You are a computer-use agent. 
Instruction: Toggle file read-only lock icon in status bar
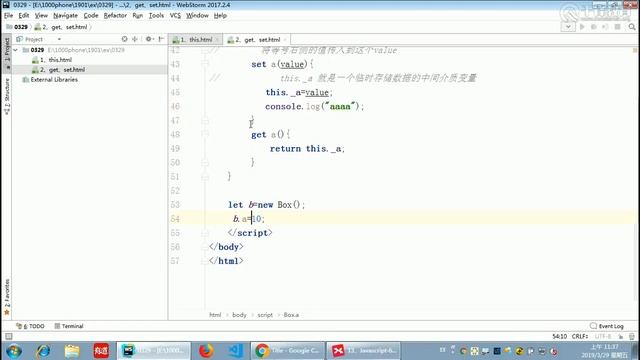pyautogui.click(x=621, y=337)
